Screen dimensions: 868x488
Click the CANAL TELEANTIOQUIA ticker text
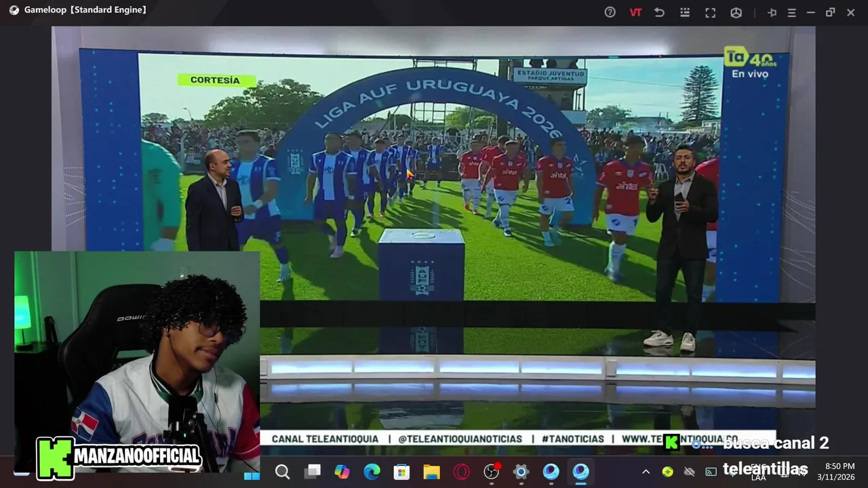[x=325, y=439]
